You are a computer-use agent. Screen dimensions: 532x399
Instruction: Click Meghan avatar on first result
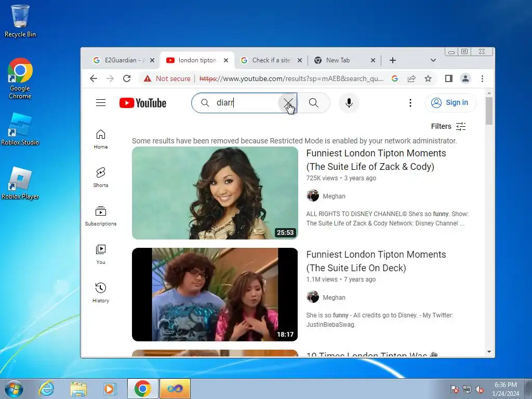312,196
